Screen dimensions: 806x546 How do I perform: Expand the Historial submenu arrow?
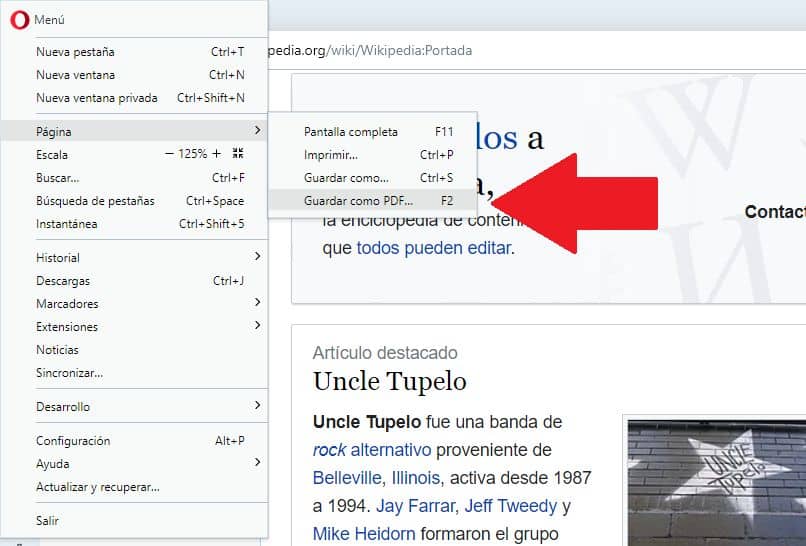(258, 257)
